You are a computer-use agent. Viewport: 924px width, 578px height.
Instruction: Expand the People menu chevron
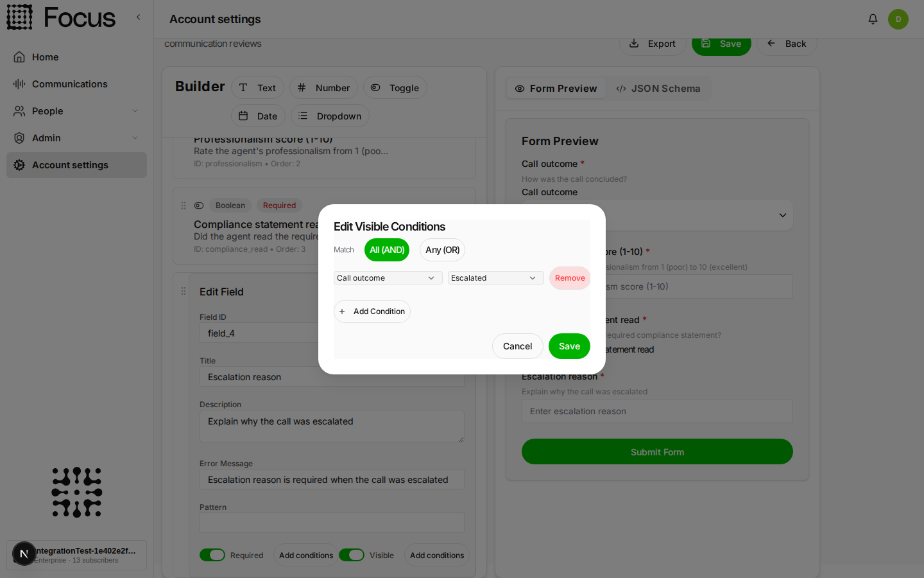(x=135, y=111)
